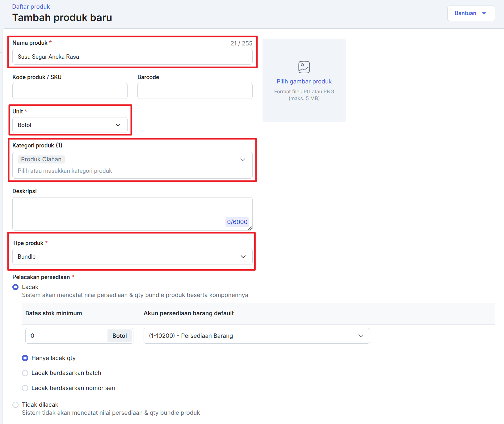
Task: Click into the Barcode input field
Action: click(195, 91)
